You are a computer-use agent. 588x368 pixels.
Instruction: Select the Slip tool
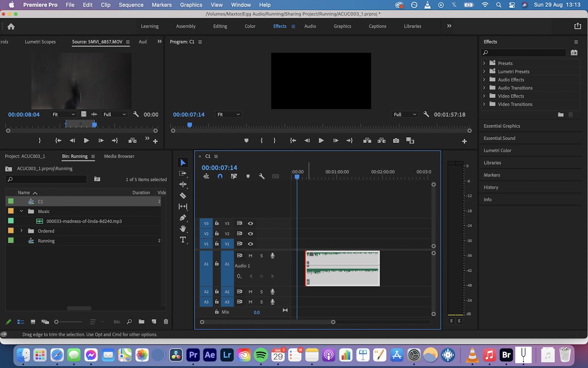coord(183,207)
